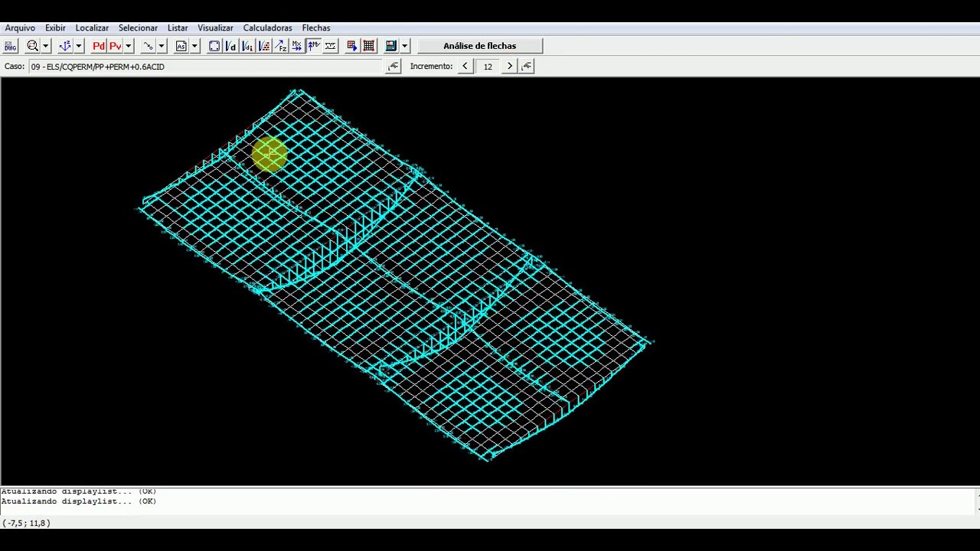Open dropdown next to the disk icon
This screenshot has width=980, height=551.
click(x=405, y=46)
